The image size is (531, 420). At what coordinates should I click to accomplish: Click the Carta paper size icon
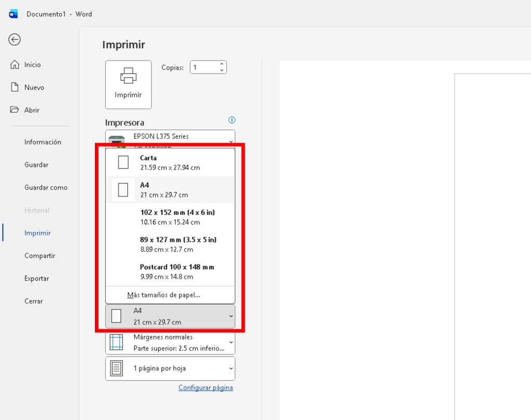tap(123, 162)
